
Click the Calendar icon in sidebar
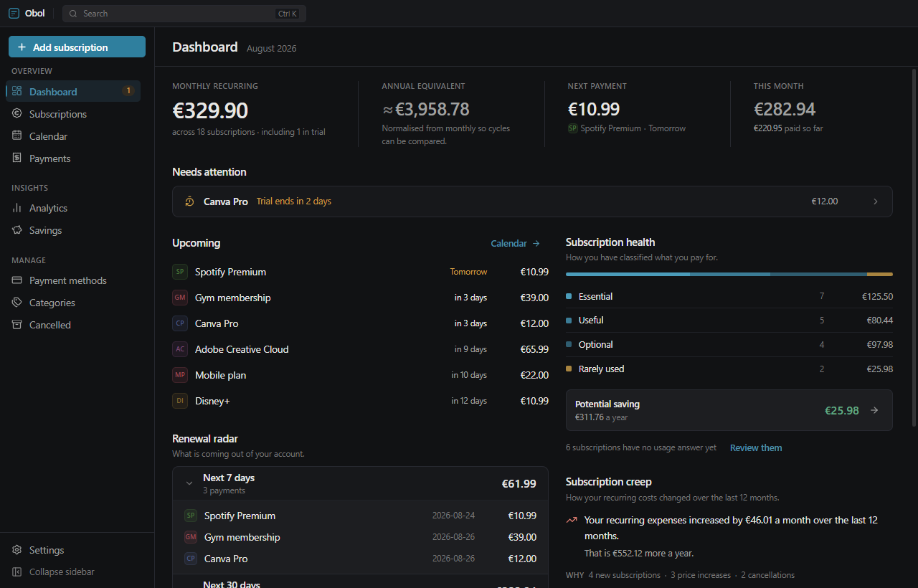pyautogui.click(x=17, y=136)
